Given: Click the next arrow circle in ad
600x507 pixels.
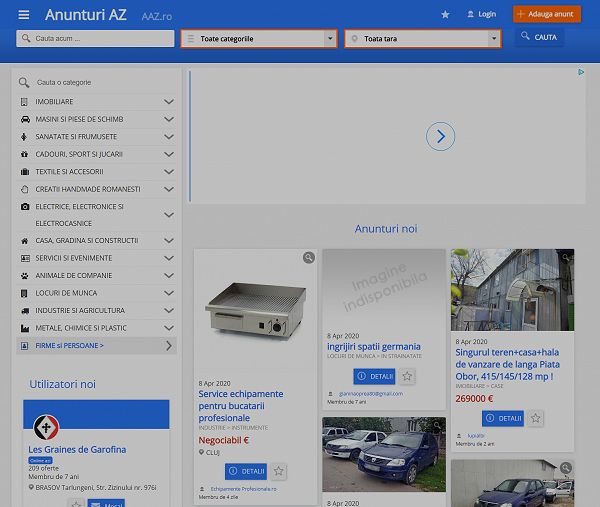Looking at the screenshot, I should (440, 137).
